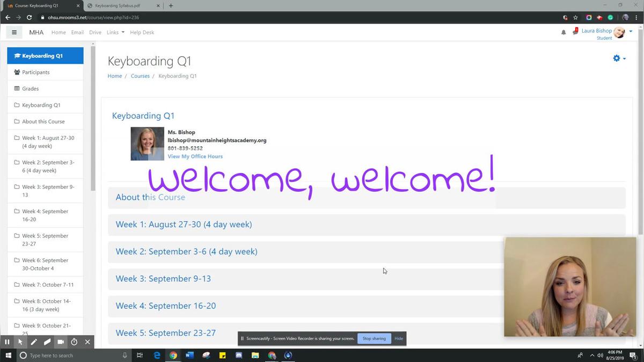Open Grades in the sidebar
The width and height of the screenshot is (644, 362).
click(45, 89)
